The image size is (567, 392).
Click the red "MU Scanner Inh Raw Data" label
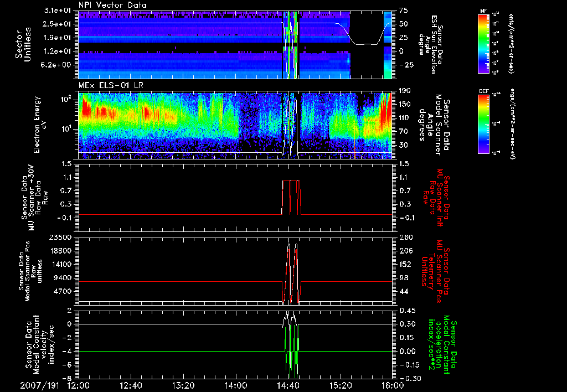pos(436,198)
